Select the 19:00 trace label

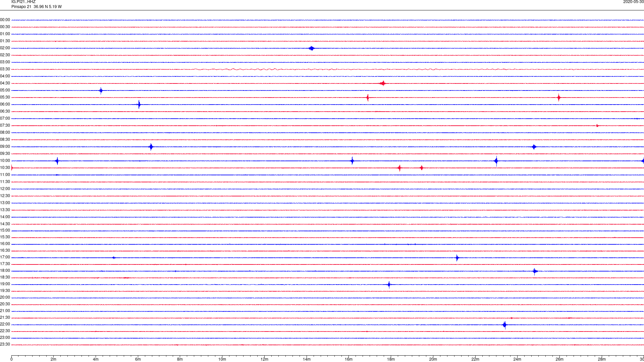pos(5,284)
